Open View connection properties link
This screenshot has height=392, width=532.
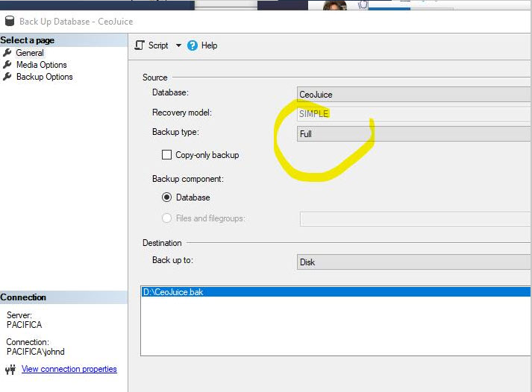click(69, 369)
